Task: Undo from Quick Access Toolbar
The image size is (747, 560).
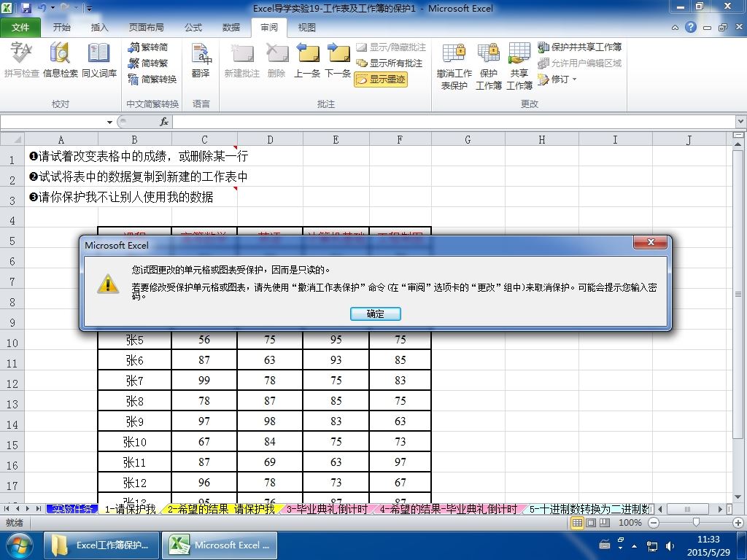Action: (42, 8)
